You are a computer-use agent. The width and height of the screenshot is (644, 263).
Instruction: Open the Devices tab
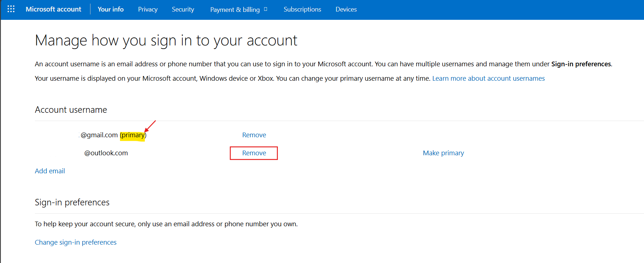346,9
